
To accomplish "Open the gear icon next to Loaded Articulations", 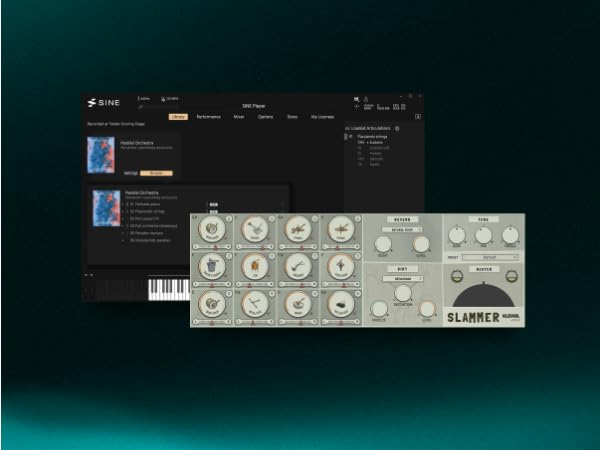I will (x=397, y=128).
